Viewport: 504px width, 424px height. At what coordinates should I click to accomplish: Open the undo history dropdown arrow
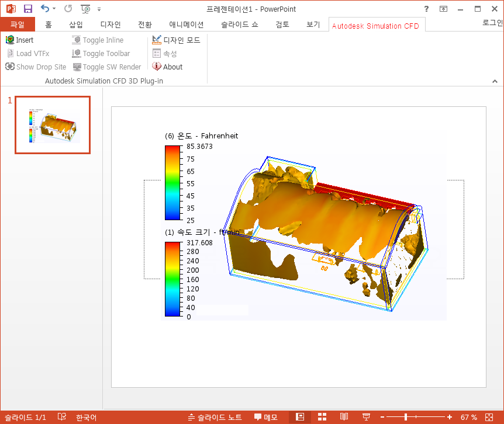point(54,9)
